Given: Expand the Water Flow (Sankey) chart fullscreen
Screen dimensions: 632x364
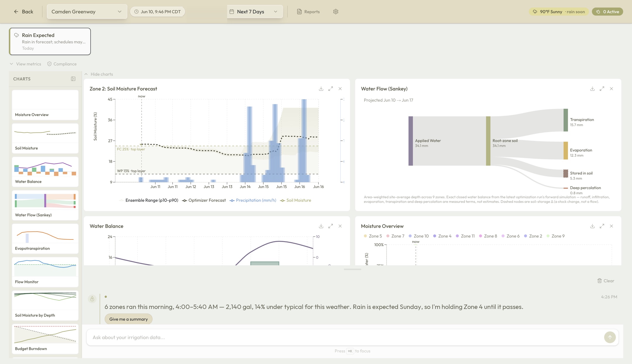Looking at the screenshot, I should [602, 89].
